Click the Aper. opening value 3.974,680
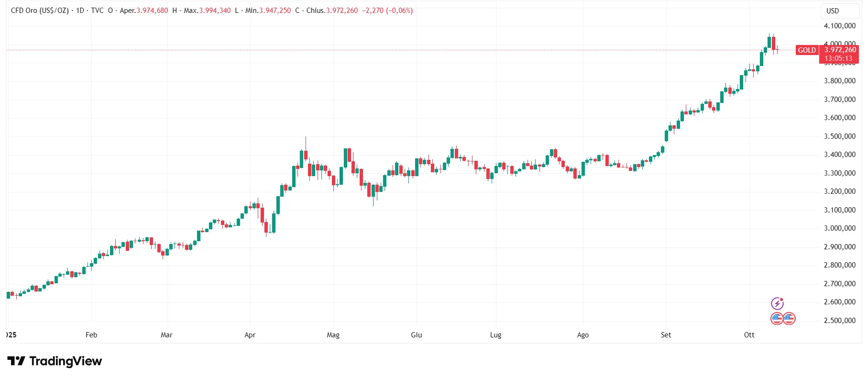Screen dimensions: 868x379 click(x=152, y=11)
